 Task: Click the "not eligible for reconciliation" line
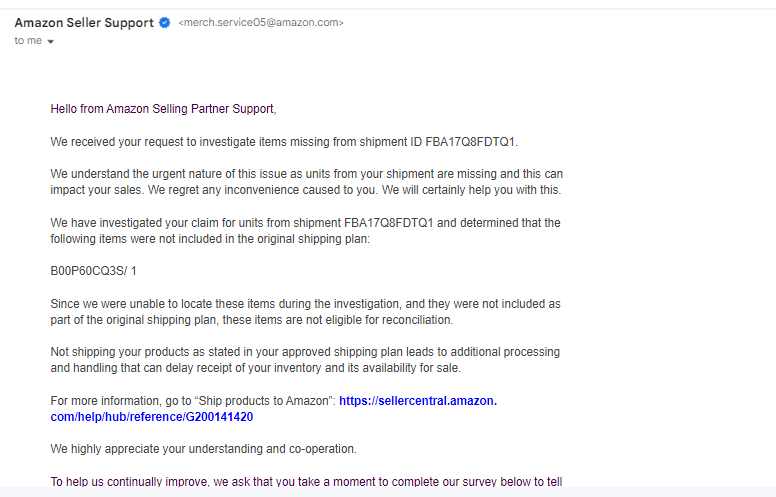[251, 320]
